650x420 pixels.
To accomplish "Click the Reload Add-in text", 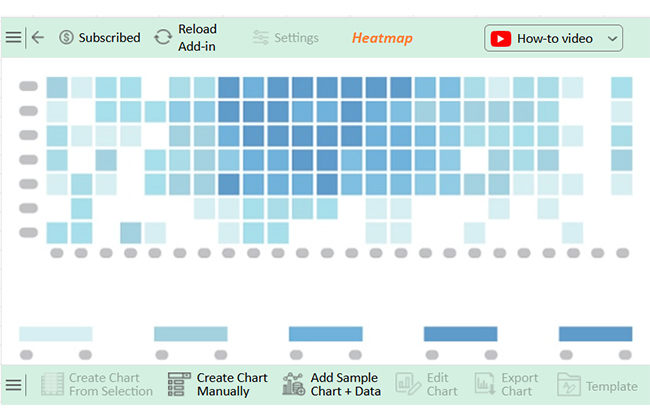I will tap(197, 38).
